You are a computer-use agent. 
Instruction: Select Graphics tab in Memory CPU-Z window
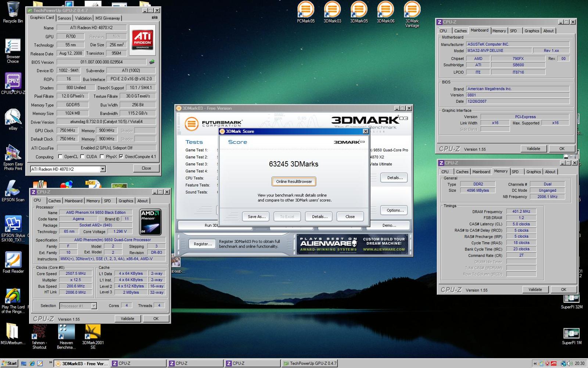click(534, 172)
